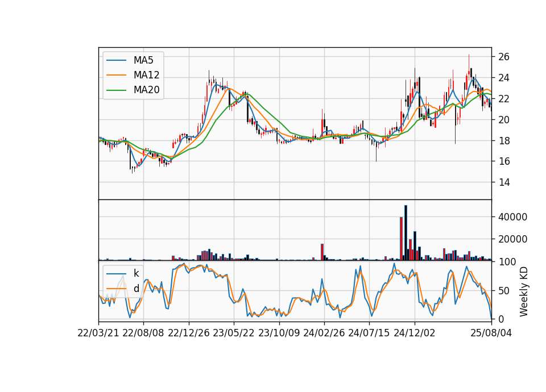The image size is (546, 392).
Task: Click the KD axis value 50
Action: pos(504,291)
